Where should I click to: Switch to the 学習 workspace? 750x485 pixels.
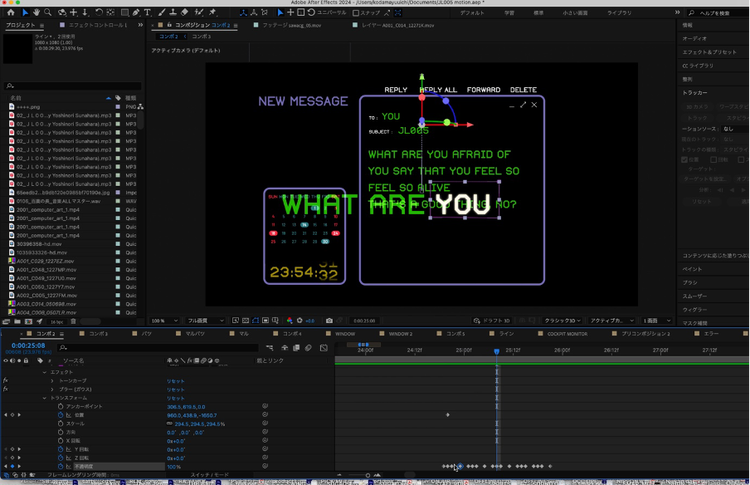click(509, 13)
